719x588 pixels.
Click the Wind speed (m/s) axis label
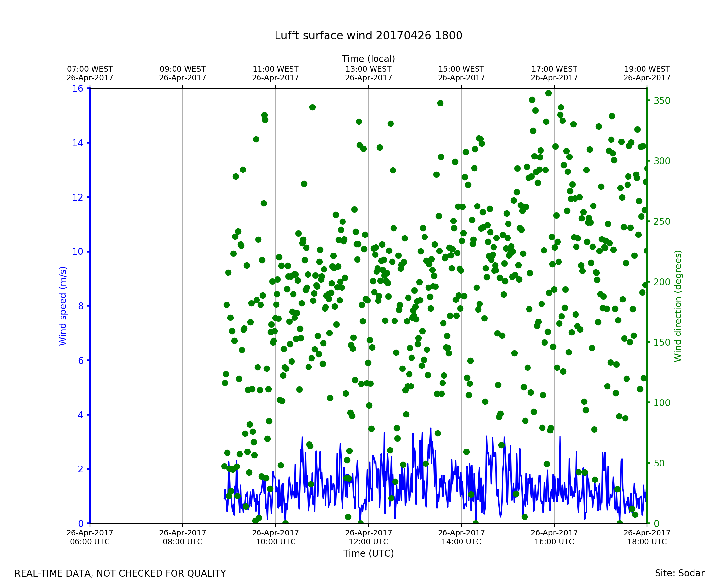click(63, 306)
